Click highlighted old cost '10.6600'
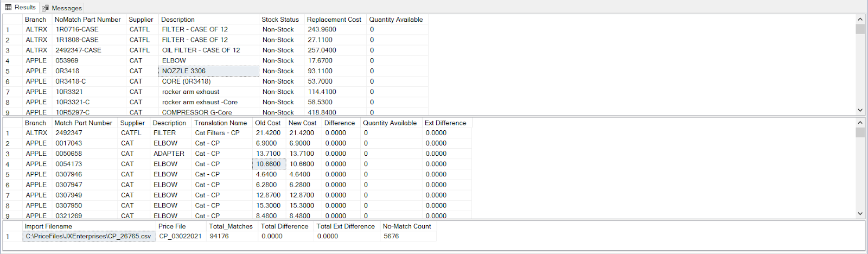868x254 pixels. 269,164
